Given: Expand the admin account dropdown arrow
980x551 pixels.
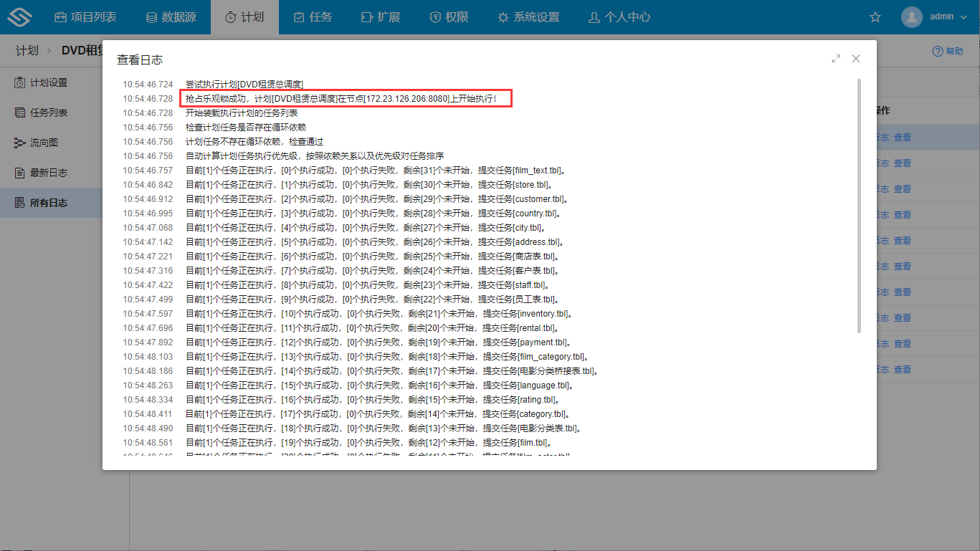Looking at the screenshot, I should 963,17.
